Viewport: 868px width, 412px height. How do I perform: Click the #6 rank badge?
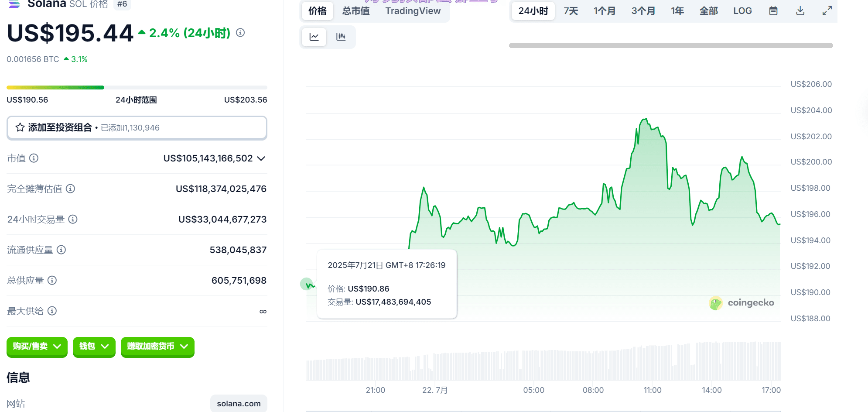(x=122, y=4)
